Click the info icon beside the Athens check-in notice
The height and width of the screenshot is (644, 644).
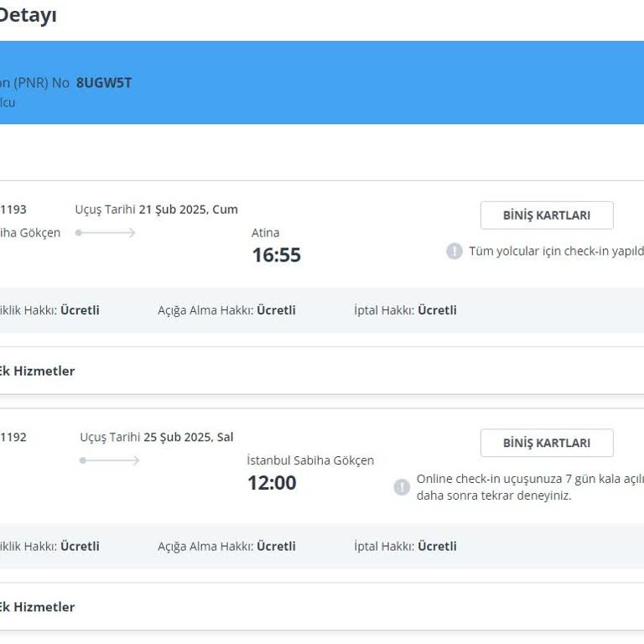click(x=454, y=251)
